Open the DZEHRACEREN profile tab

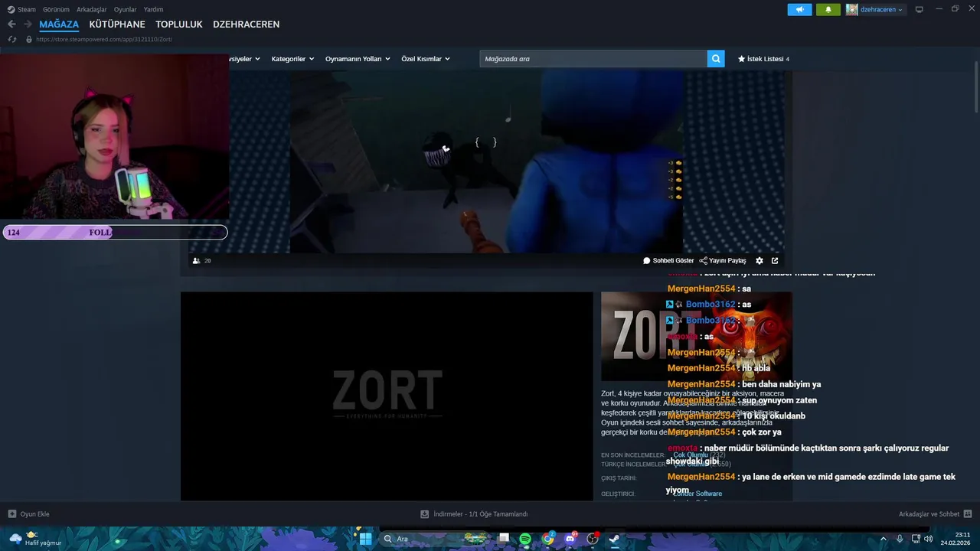(x=247, y=24)
